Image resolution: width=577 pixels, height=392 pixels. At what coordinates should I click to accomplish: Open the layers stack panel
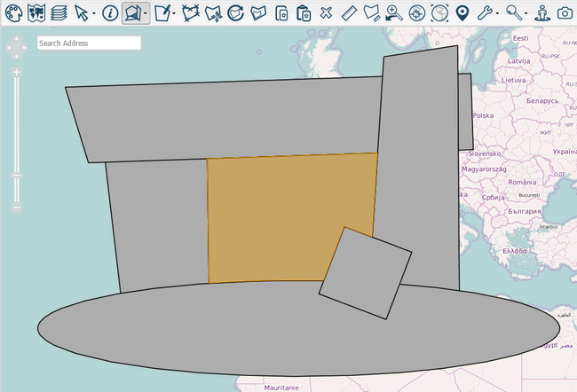pos(59,12)
